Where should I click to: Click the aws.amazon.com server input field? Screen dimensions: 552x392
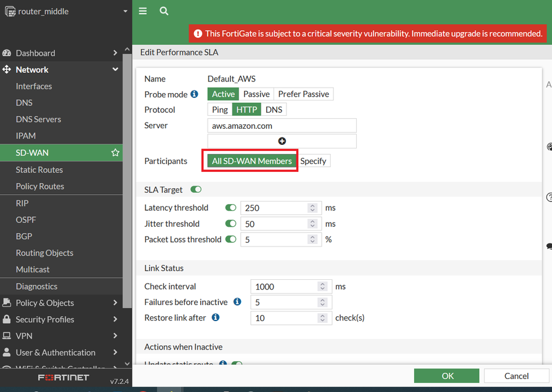[x=282, y=126]
